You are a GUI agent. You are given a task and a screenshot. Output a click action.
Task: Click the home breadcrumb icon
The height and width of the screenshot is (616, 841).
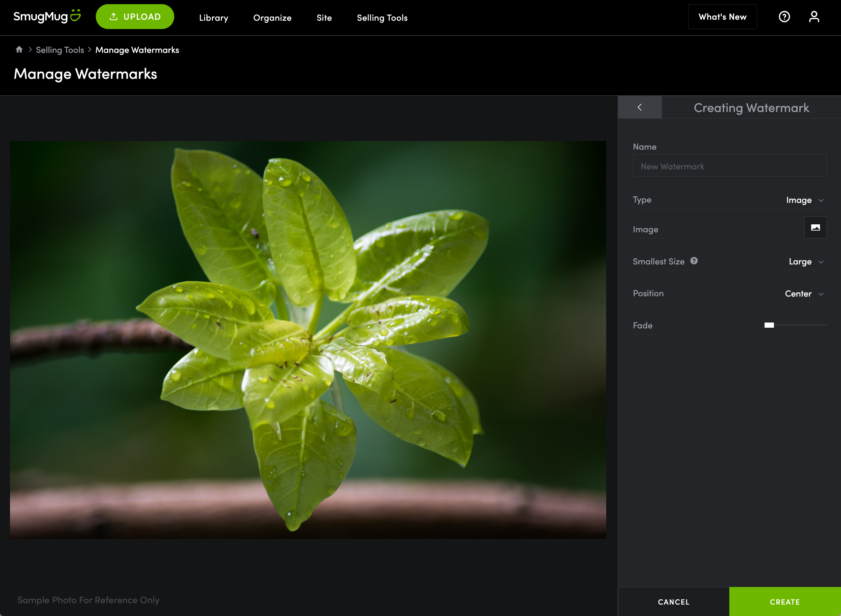19,49
